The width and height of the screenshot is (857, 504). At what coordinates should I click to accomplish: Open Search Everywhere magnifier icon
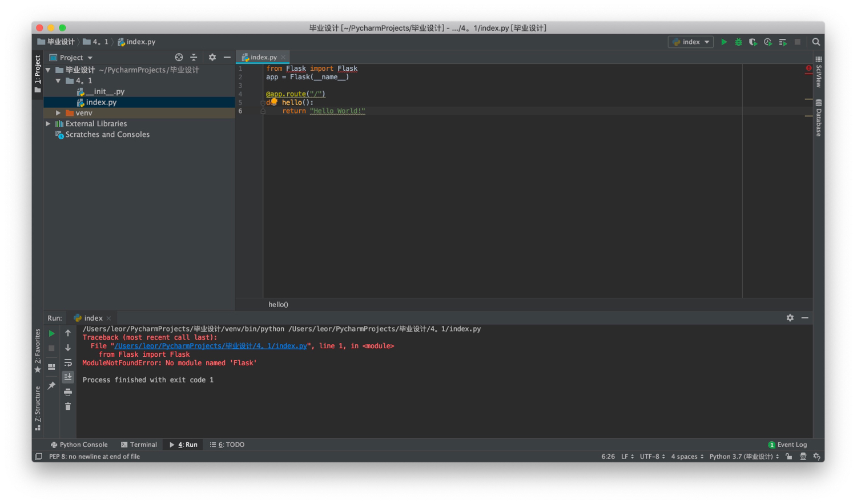(x=816, y=42)
